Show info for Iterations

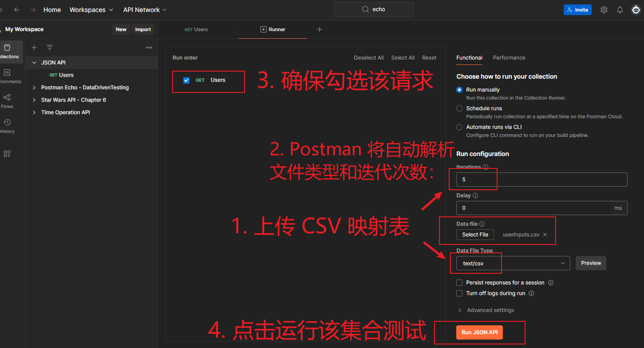[486, 167]
